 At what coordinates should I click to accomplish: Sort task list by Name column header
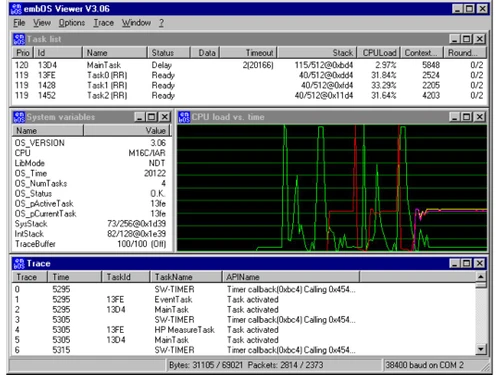point(114,53)
